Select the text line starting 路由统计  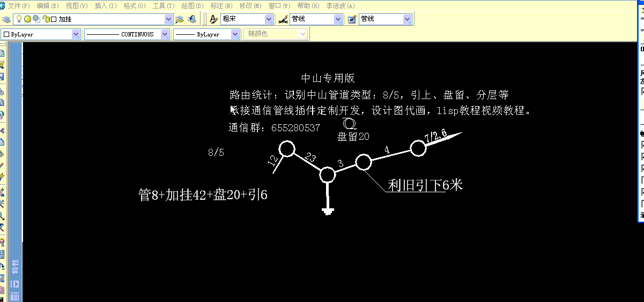tap(369, 95)
